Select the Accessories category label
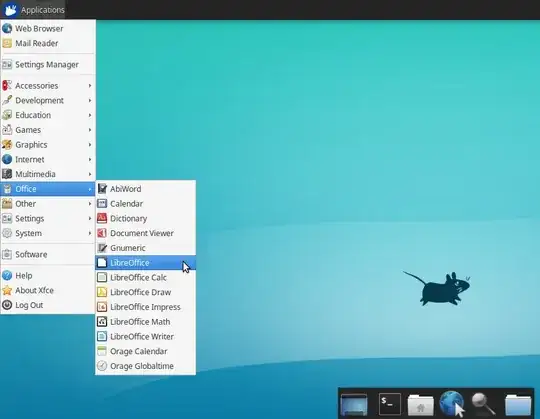The height and width of the screenshot is (419, 540). 37,85
